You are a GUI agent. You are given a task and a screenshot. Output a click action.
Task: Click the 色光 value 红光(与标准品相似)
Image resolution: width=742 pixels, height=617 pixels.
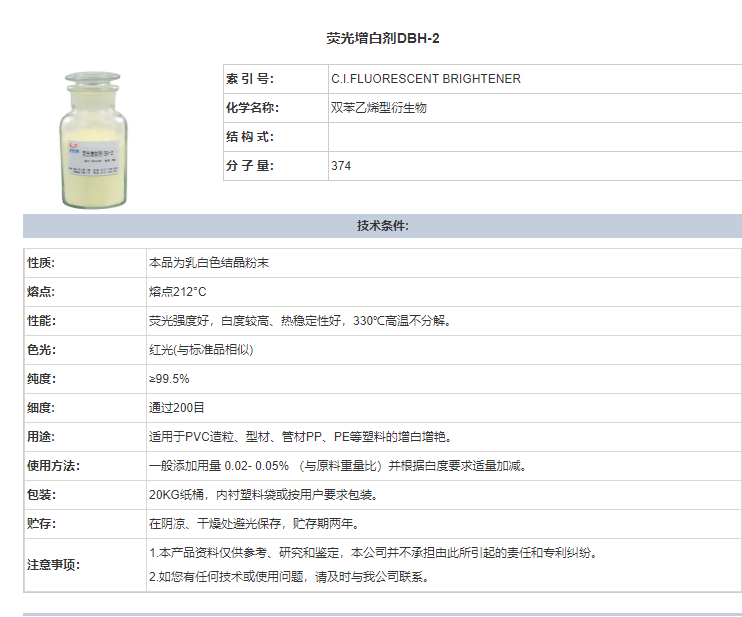point(200,350)
